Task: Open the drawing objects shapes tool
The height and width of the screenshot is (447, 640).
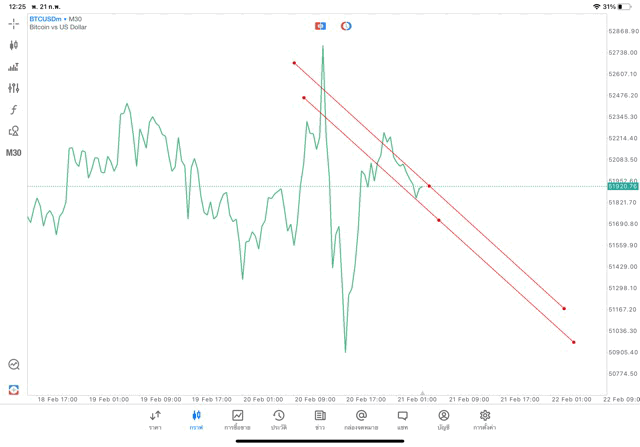Action: click(x=14, y=131)
